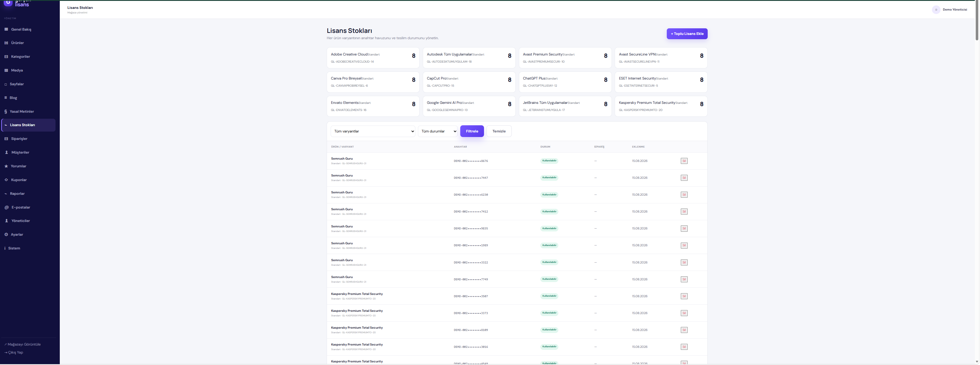
Task: Click the Kuponlar diamond icon
Action: coord(6,180)
